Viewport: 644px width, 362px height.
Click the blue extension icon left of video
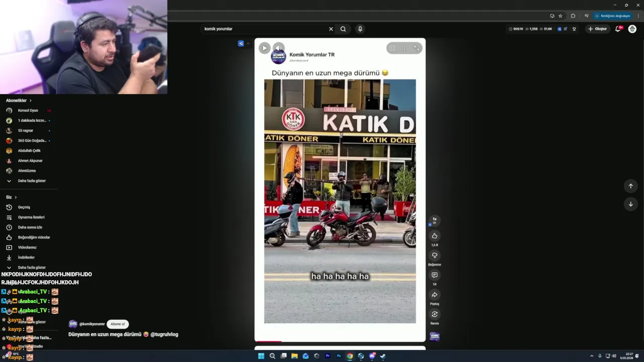(241, 44)
